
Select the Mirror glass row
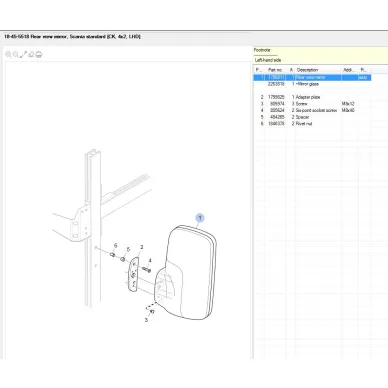click(312, 84)
